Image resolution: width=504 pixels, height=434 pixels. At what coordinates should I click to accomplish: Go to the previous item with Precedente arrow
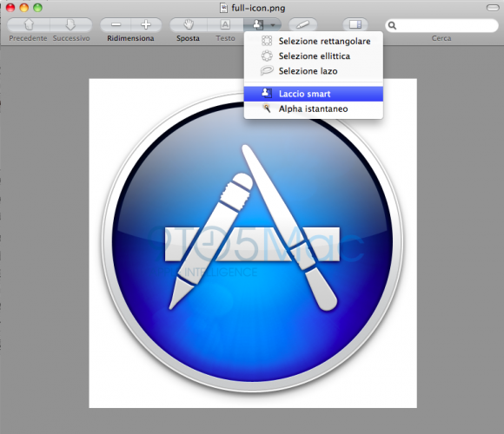tap(29, 24)
